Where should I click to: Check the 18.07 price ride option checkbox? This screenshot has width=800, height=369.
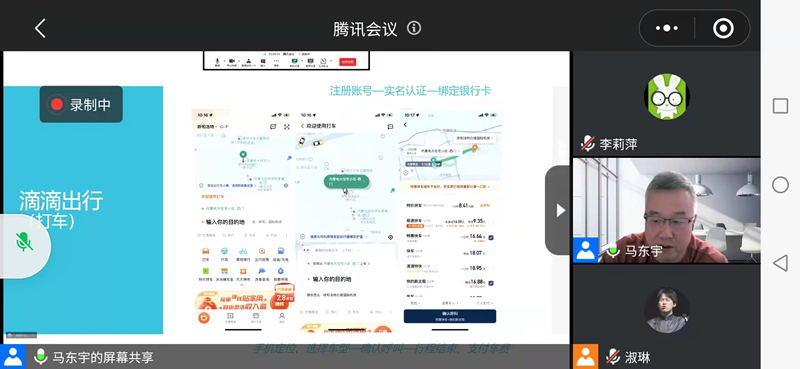coord(491,252)
